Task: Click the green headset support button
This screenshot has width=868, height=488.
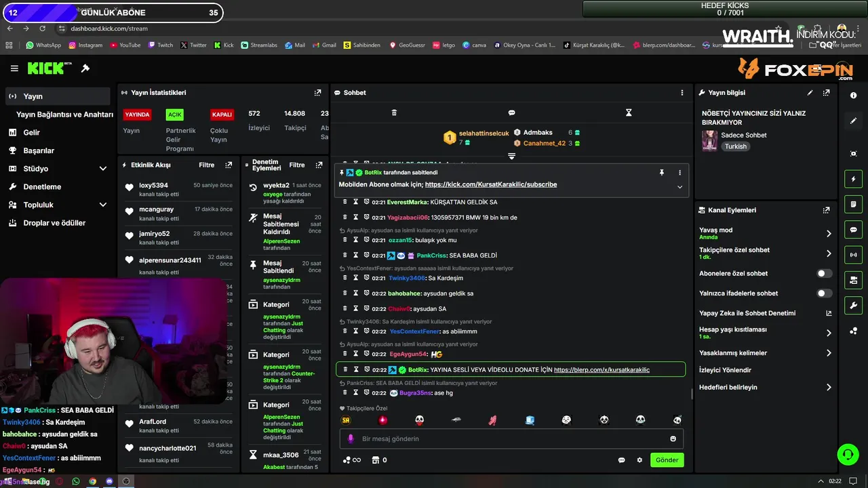Action: click(x=848, y=454)
